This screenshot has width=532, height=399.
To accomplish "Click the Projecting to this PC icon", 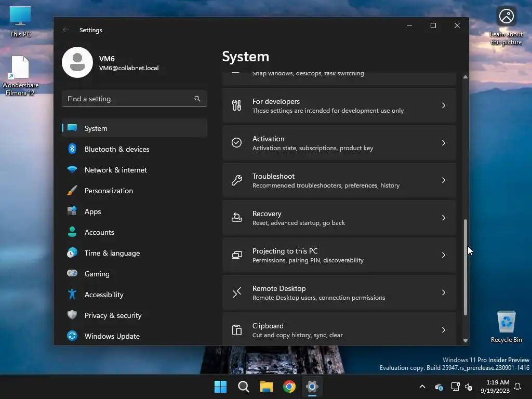I will [x=236, y=255].
